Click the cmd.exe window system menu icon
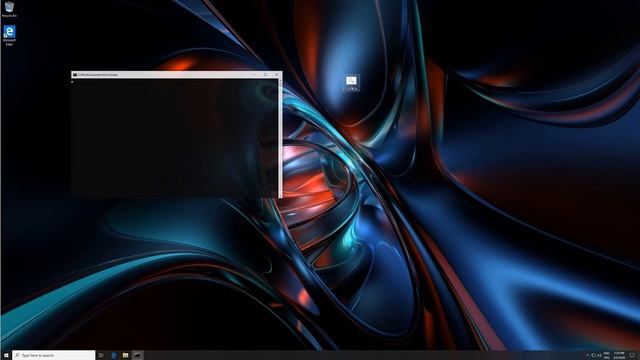This screenshot has width=640, height=360. tap(75, 75)
